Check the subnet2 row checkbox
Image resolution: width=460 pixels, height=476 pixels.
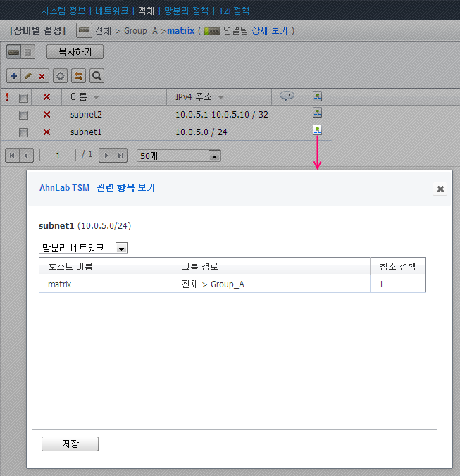tap(23, 114)
